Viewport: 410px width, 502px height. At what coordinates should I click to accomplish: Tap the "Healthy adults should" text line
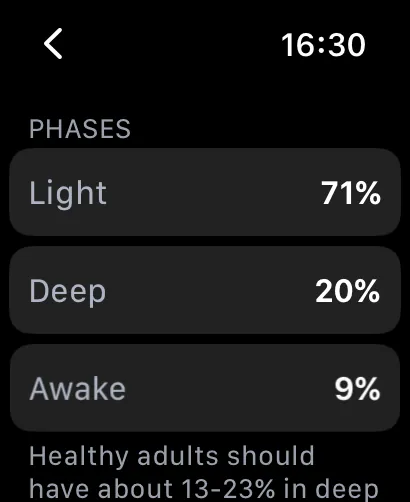[172, 457]
